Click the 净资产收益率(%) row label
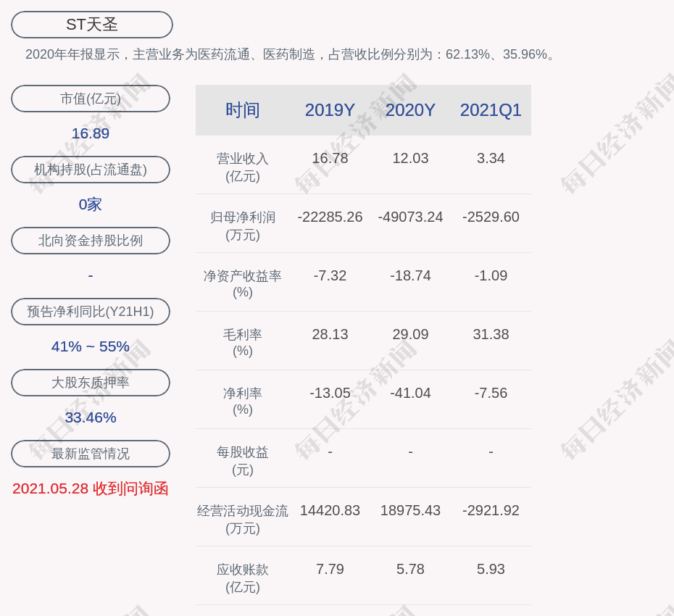This screenshot has width=674, height=616. [243, 283]
